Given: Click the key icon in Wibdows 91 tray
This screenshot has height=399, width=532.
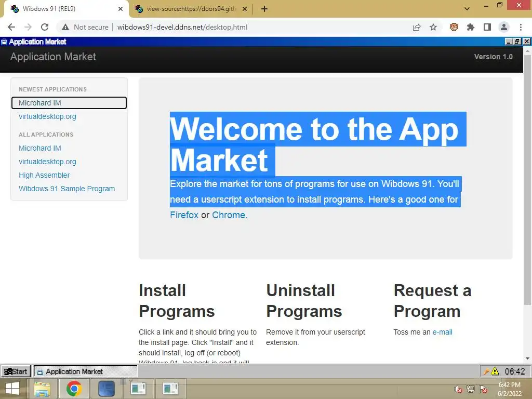Looking at the screenshot, I should coord(486,371).
